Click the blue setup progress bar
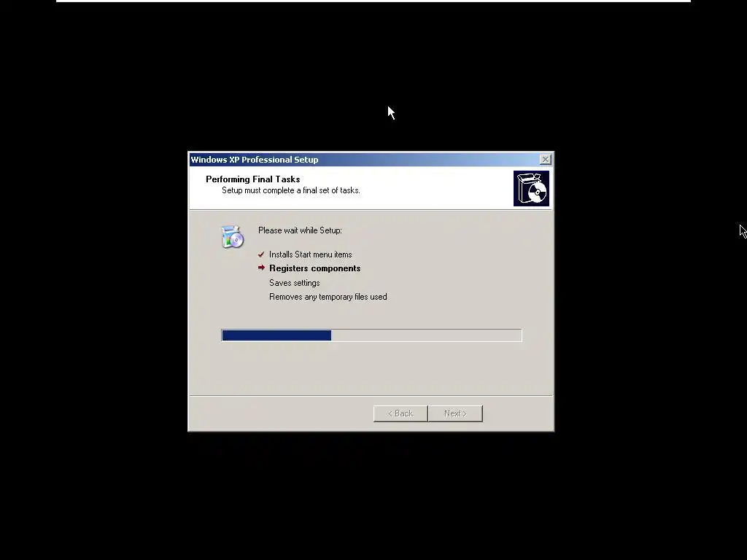747x560 pixels. (x=371, y=335)
